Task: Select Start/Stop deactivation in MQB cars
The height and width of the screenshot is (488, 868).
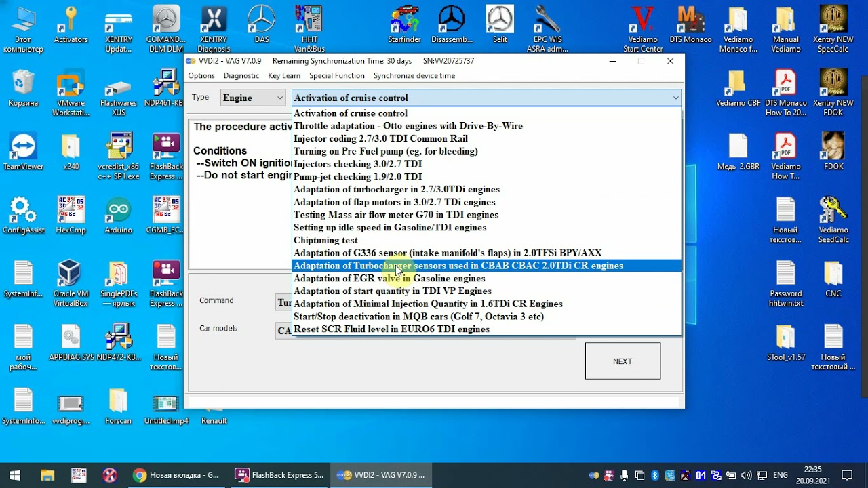Action: (x=486, y=317)
